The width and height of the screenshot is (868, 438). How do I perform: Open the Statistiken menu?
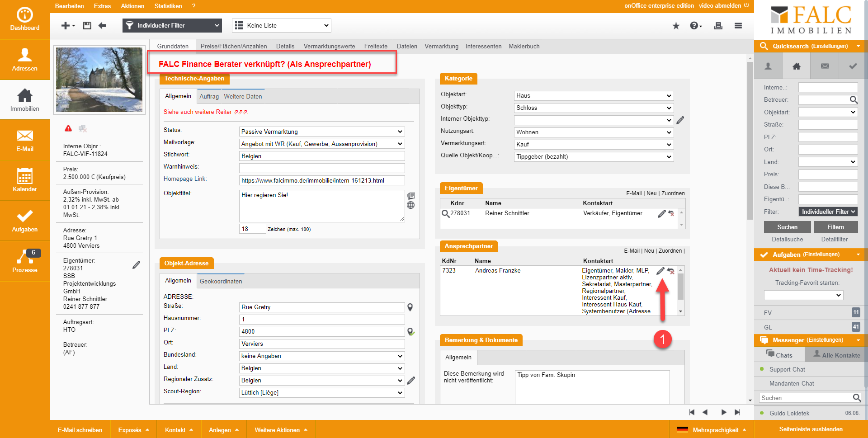click(168, 6)
